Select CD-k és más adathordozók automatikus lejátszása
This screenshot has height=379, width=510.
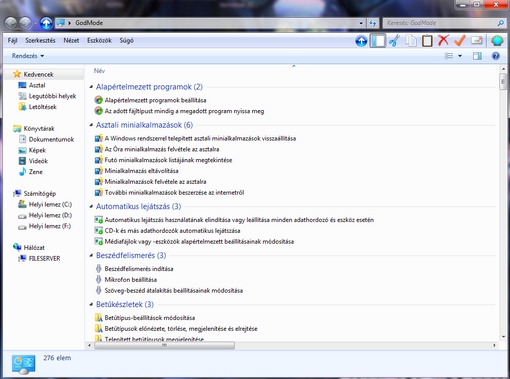pyautogui.click(x=167, y=231)
